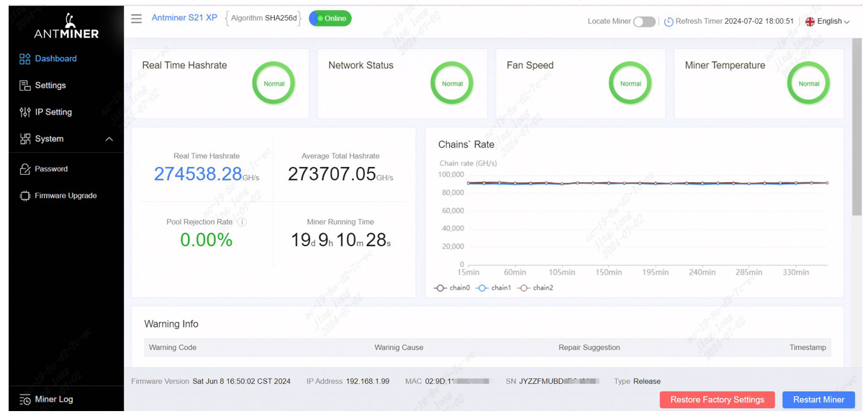The width and height of the screenshot is (868, 419).
Task: Click the Chains` Rate chart line
Action: point(648,184)
